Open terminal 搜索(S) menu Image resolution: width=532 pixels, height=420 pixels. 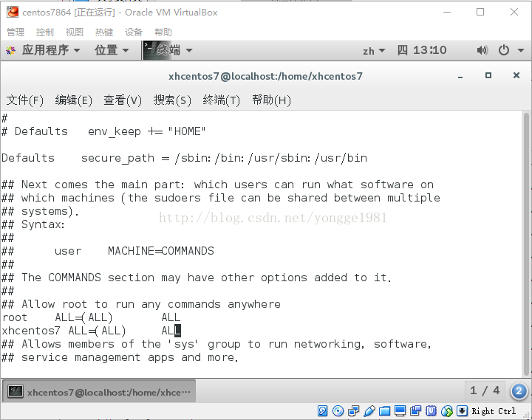coord(172,100)
